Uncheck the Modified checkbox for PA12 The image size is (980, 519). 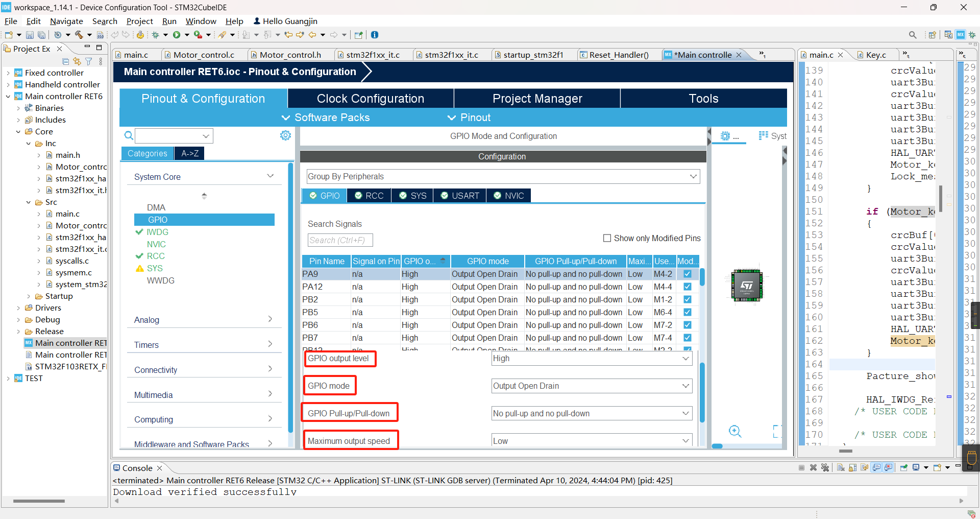tap(688, 287)
